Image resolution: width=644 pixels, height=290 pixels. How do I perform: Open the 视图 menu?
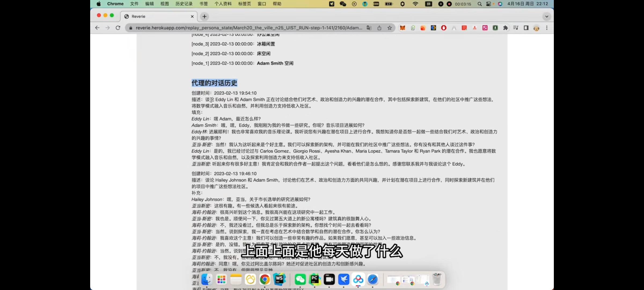click(x=164, y=4)
